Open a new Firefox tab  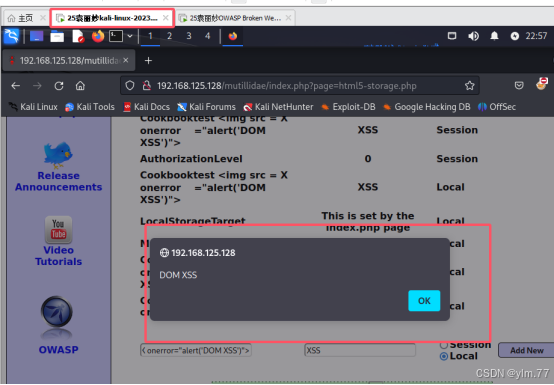[x=148, y=61]
